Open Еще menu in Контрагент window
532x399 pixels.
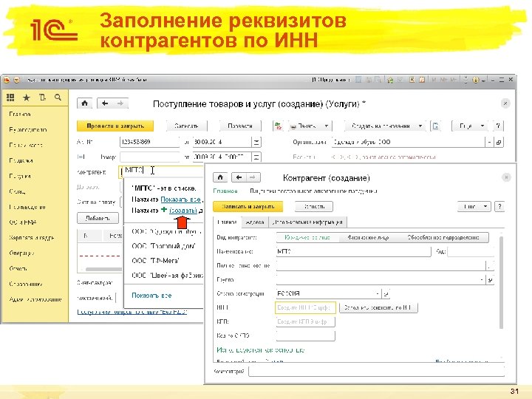click(x=474, y=206)
